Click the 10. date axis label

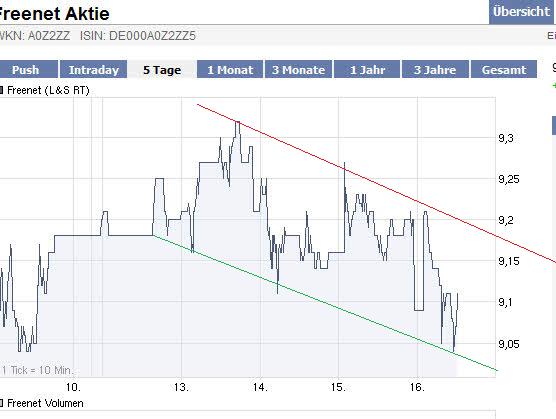(73, 387)
